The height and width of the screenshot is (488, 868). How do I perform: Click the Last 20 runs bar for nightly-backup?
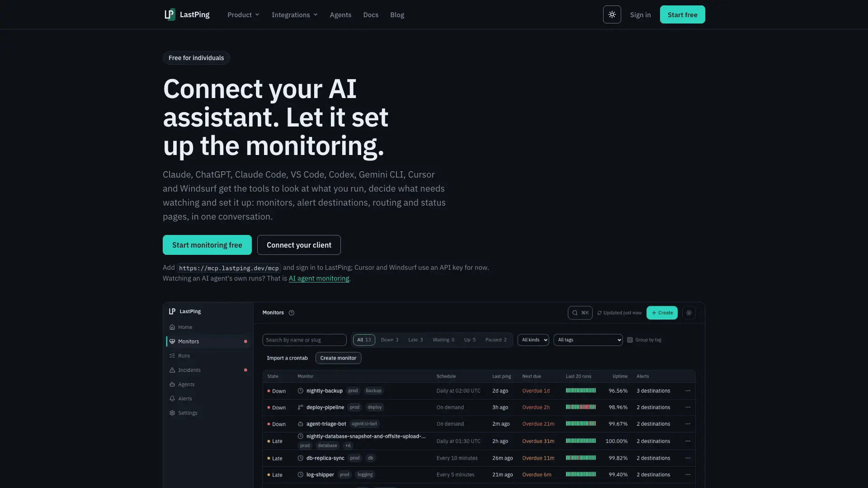pos(581,390)
